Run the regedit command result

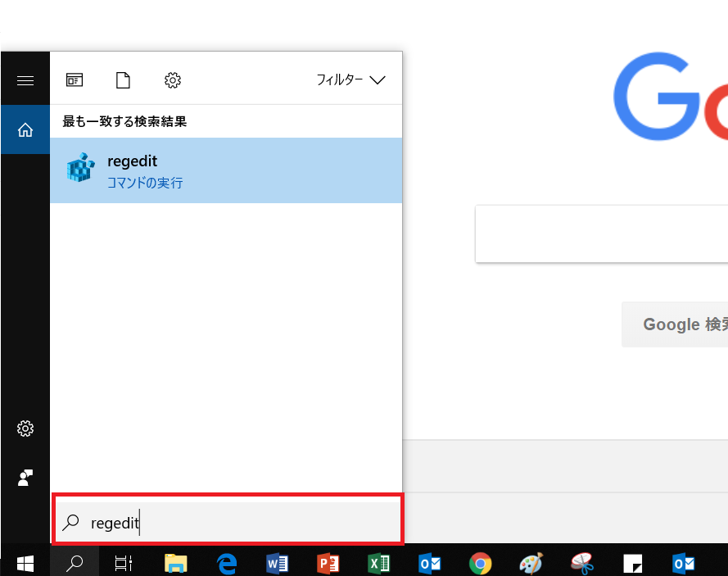pyautogui.click(x=226, y=170)
